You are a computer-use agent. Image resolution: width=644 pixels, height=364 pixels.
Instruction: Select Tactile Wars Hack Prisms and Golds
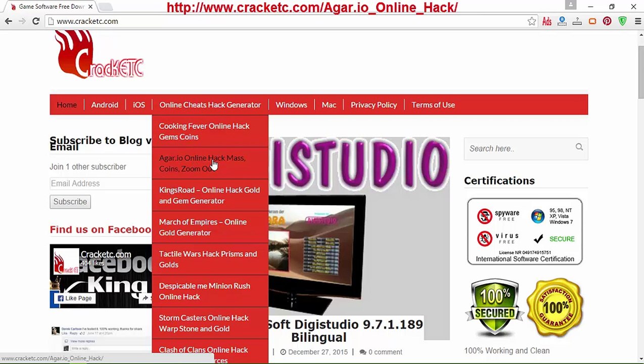click(210, 259)
